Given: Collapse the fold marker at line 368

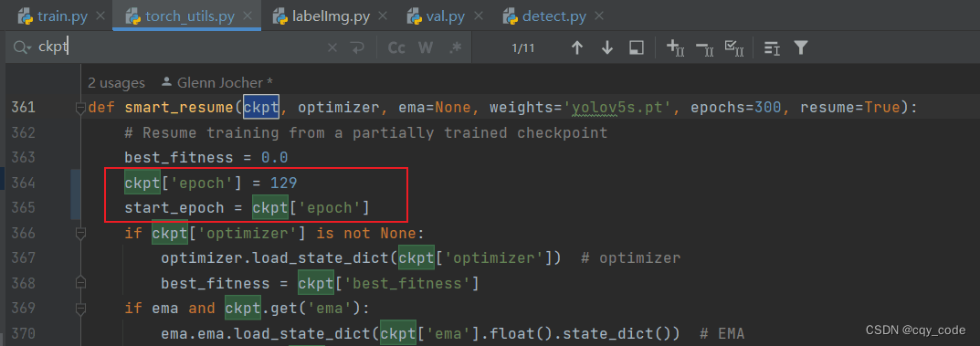Looking at the screenshot, I should (80, 284).
